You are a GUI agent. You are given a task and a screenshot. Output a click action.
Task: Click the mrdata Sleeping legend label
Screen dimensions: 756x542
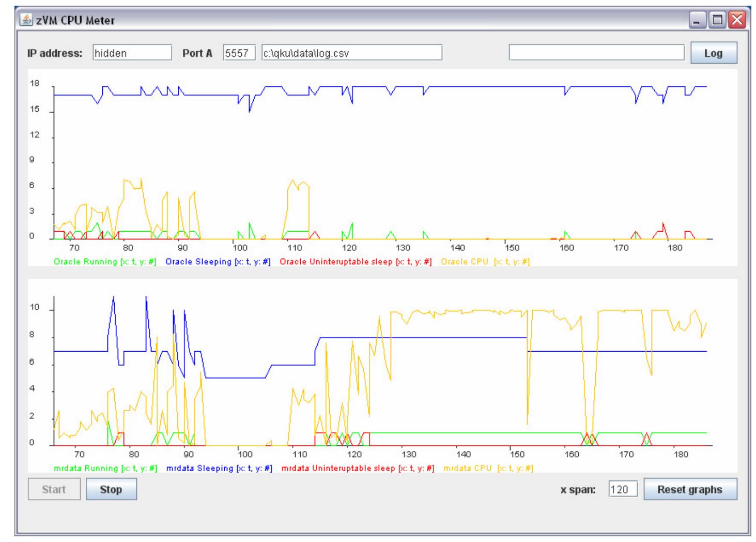pyautogui.click(x=219, y=468)
